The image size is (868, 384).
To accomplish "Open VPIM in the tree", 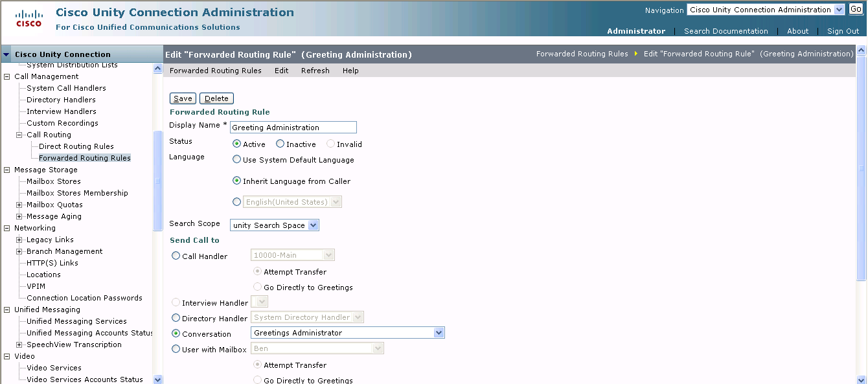I will pos(36,286).
